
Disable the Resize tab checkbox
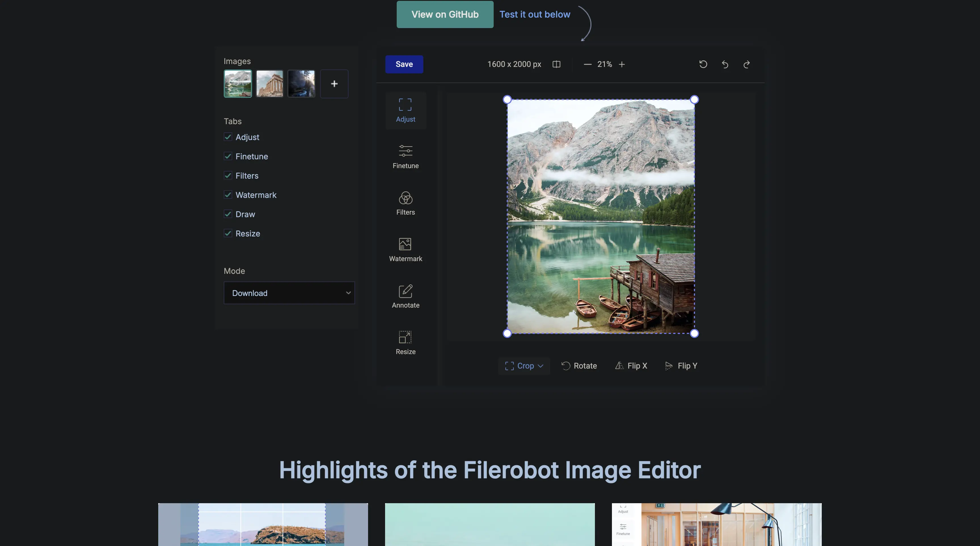228,234
